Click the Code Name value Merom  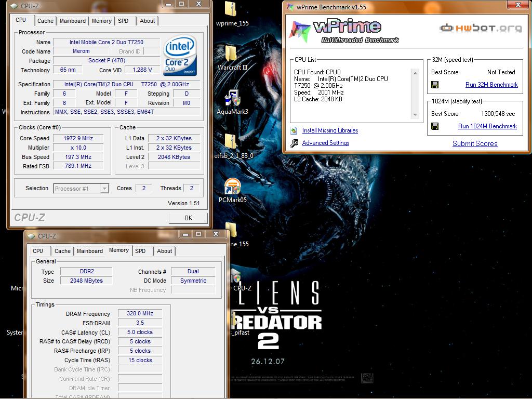click(81, 51)
